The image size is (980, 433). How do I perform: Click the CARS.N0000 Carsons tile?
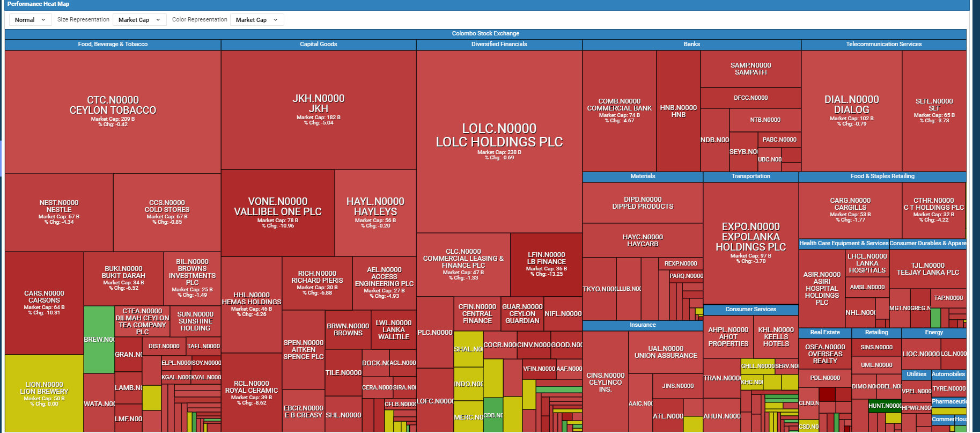45,303
